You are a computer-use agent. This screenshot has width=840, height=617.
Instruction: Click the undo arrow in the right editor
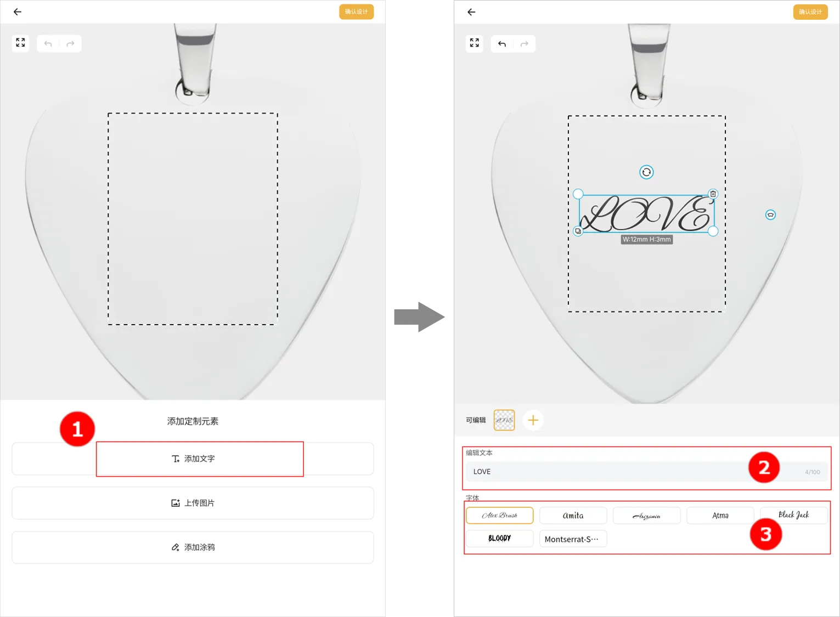(x=501, y=44)
